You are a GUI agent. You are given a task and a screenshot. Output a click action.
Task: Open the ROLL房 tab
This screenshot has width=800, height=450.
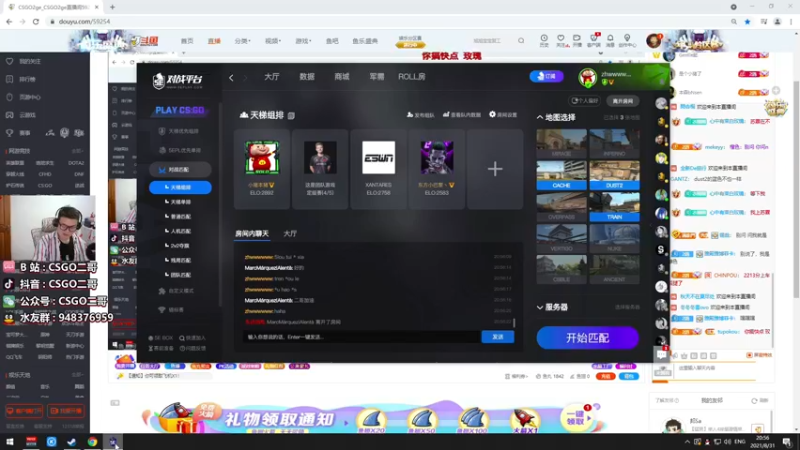(412, 77)
